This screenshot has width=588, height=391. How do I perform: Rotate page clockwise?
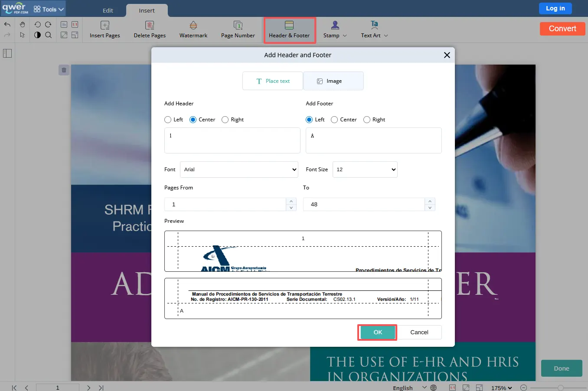(48, 25)
